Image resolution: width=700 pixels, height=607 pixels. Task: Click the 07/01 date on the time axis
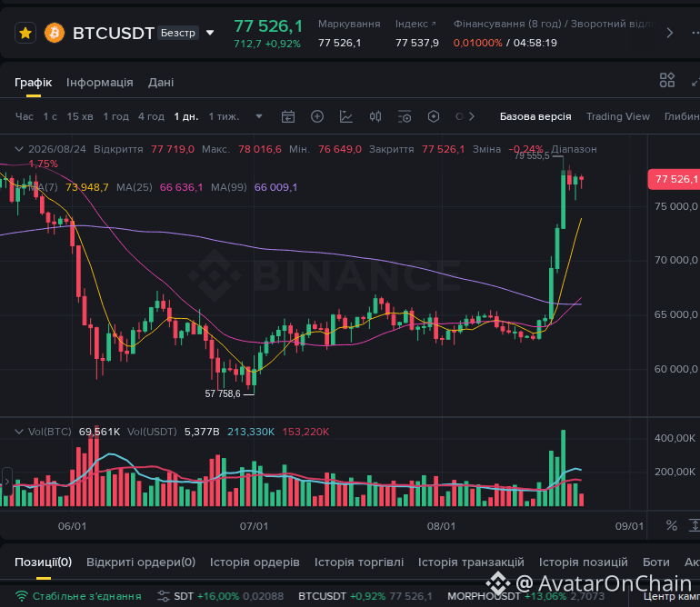click(254, 526)
